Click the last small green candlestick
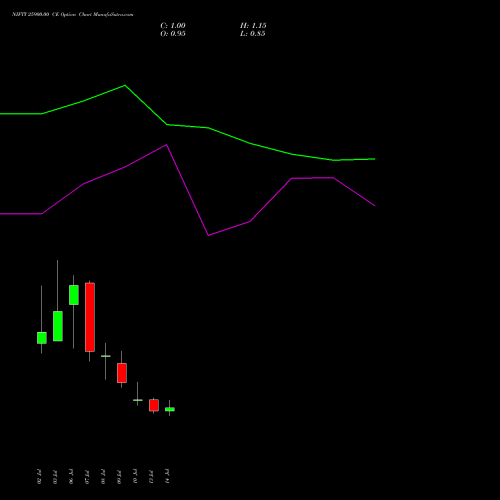Screen dimensions: 500x500 pyautogui.click(x=170, y=409)
